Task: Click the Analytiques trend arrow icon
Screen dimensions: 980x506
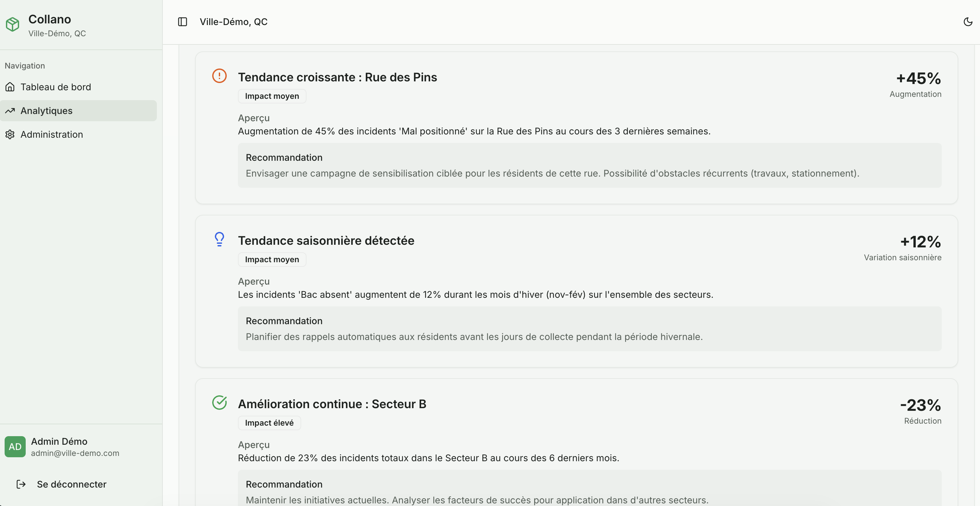Action: (10, 111)
